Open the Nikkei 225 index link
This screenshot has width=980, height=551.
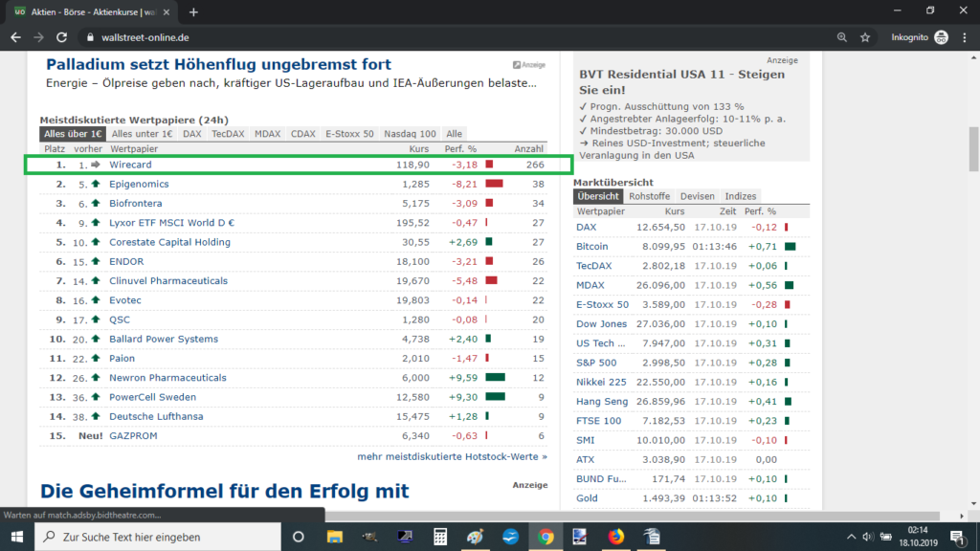[x=601, y=383]
